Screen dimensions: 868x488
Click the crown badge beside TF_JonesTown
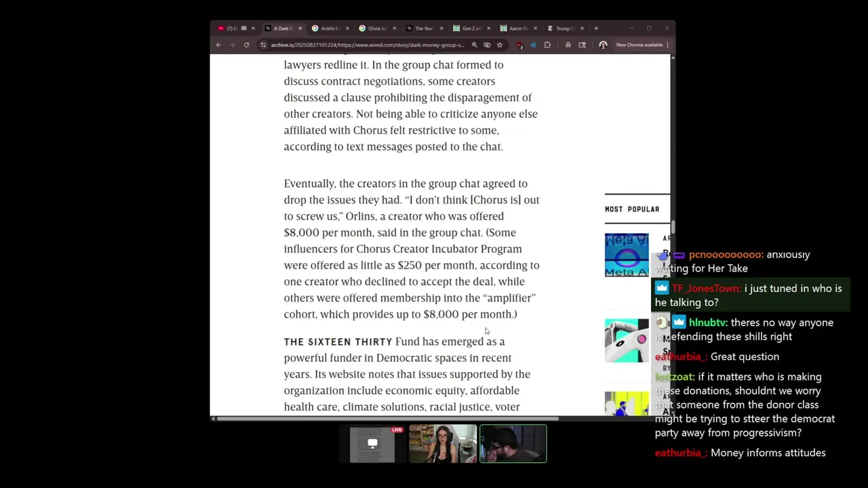coord(661,288)
